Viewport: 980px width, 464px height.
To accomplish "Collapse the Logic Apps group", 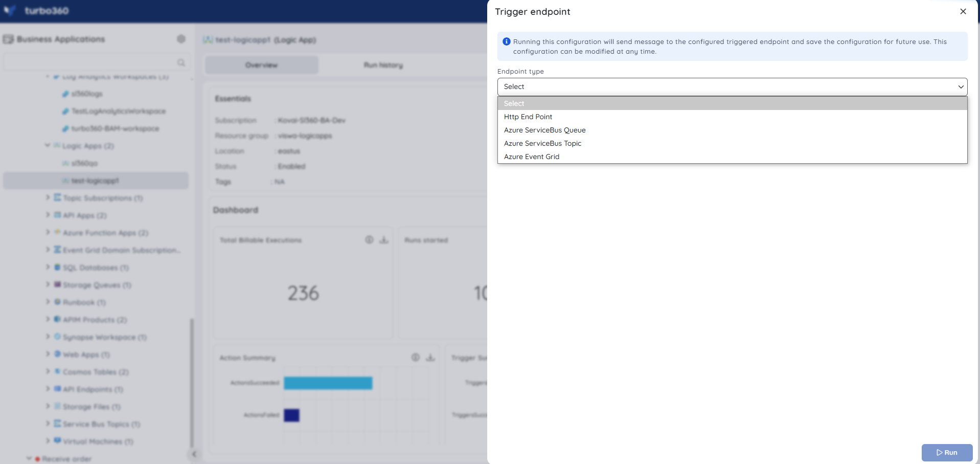I will click(48, 145).
